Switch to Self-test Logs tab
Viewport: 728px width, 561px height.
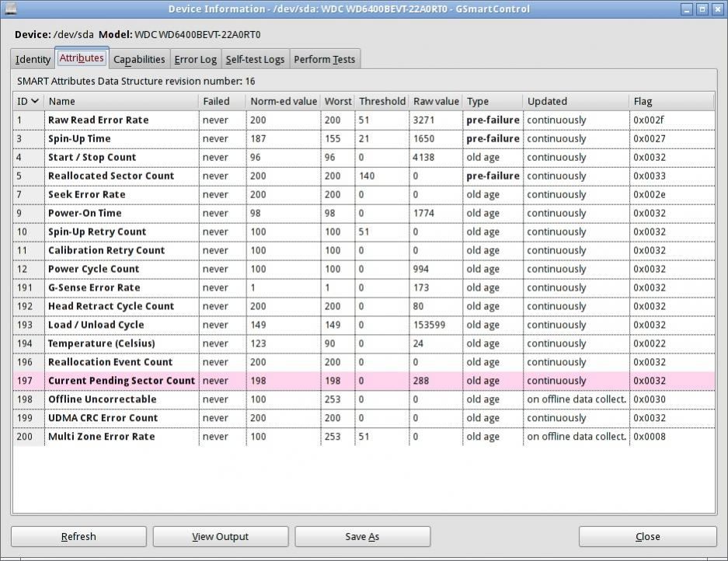256,60
